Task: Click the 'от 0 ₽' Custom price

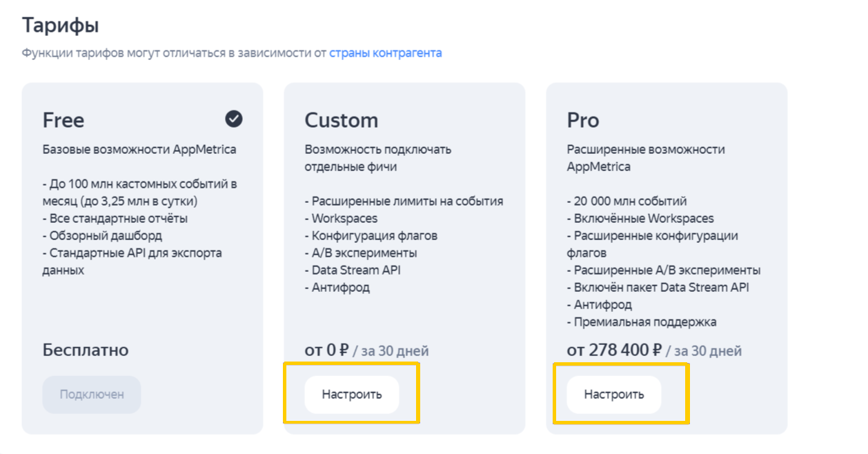Action: tap(327, 351)
